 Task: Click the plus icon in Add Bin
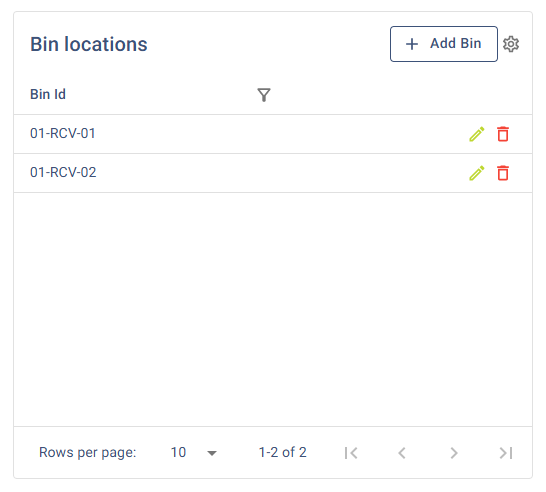click(x=412, y=44)
